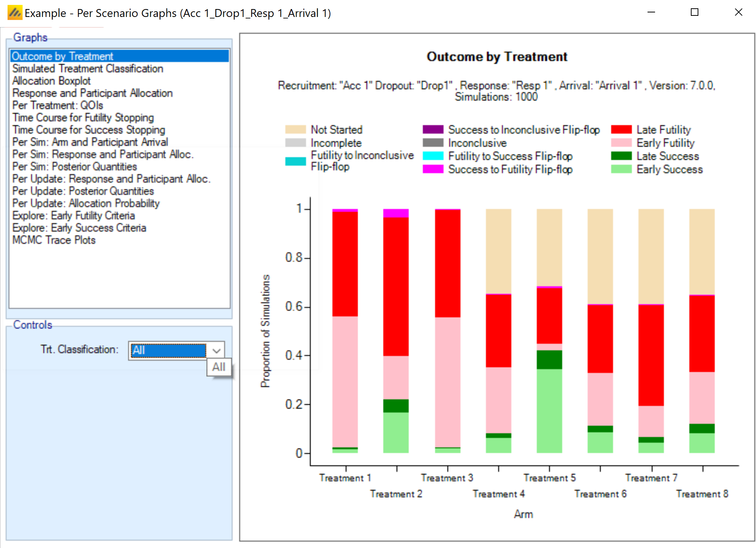Screen dimensions: 756x548
Task: Select Explore: Early Success Criteria
Action: tap(79, 228)
